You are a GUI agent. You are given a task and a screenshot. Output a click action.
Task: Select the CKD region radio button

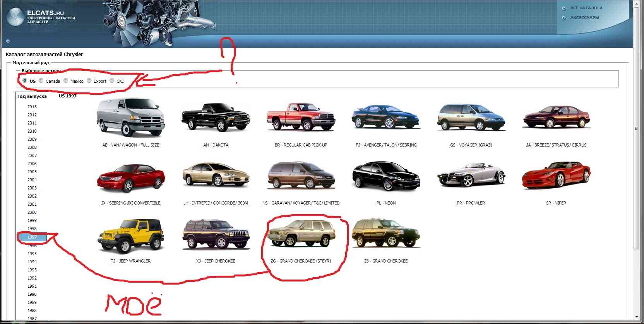pos(112,81)
